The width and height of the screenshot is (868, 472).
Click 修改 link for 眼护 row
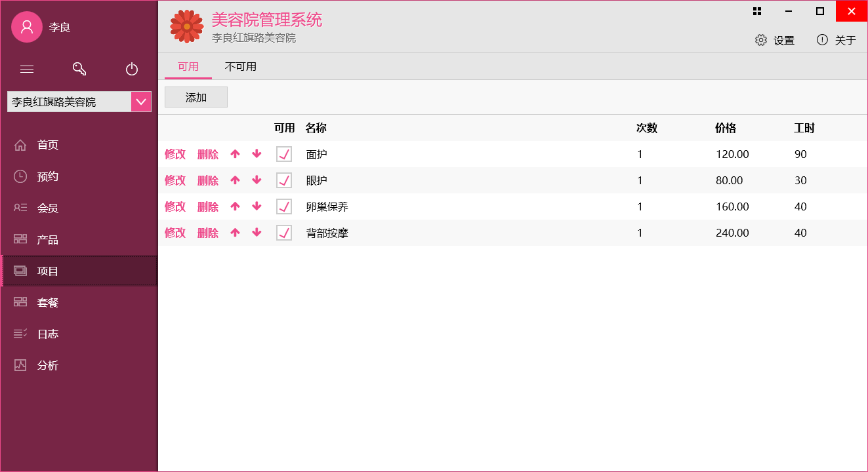[175, 180]
